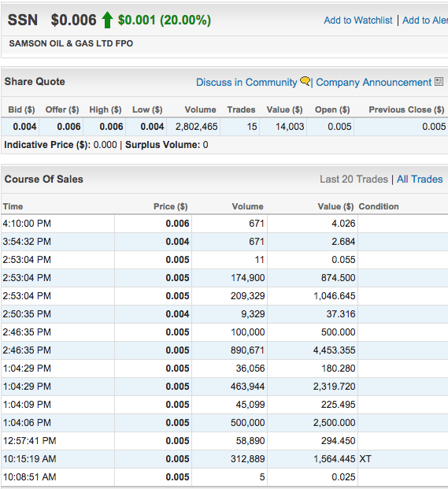
Task: Open the Discuss in Community link
Action: [246, 83]
